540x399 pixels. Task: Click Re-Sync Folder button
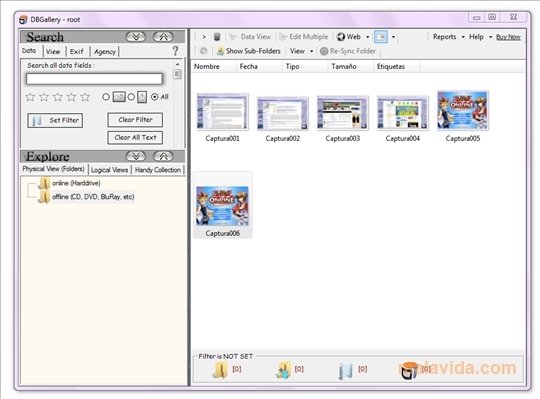[x=348, y=51]
